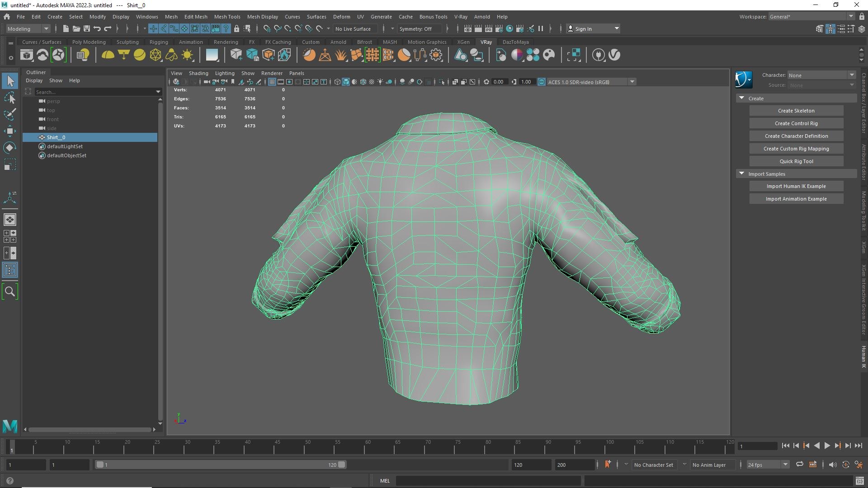Open the Mesh Tools menu
The image size is (868, 488).
(x=227, y=17)
